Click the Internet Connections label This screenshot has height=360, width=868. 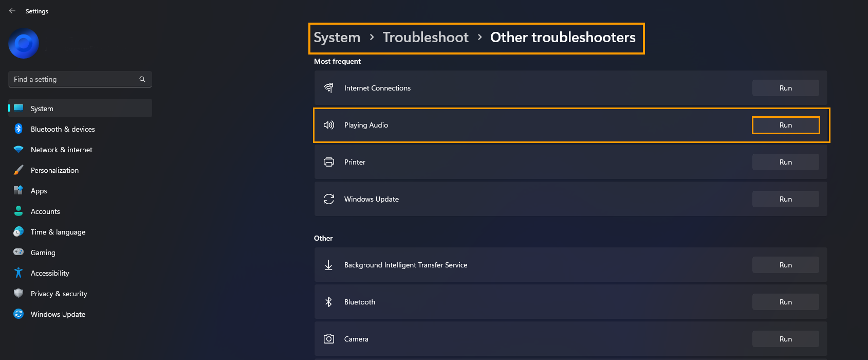click(x=377, y=88)
